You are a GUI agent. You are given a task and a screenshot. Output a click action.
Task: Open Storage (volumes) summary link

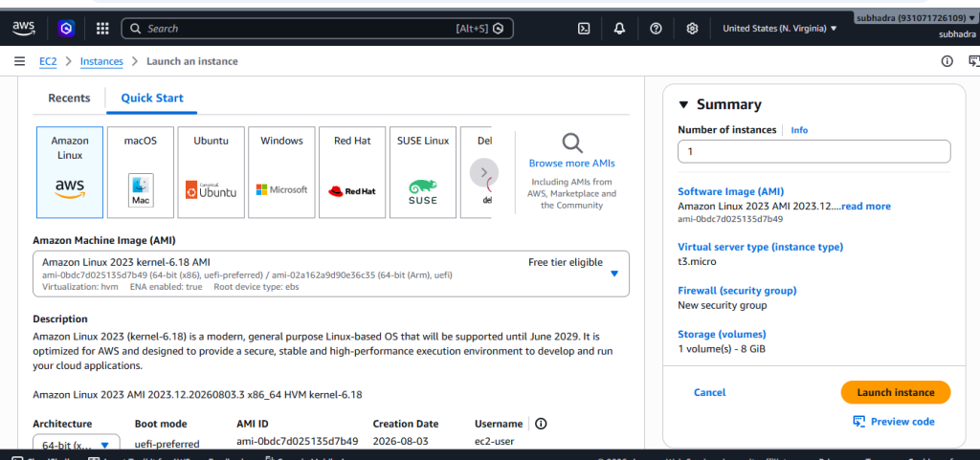[x=722, y=334]
